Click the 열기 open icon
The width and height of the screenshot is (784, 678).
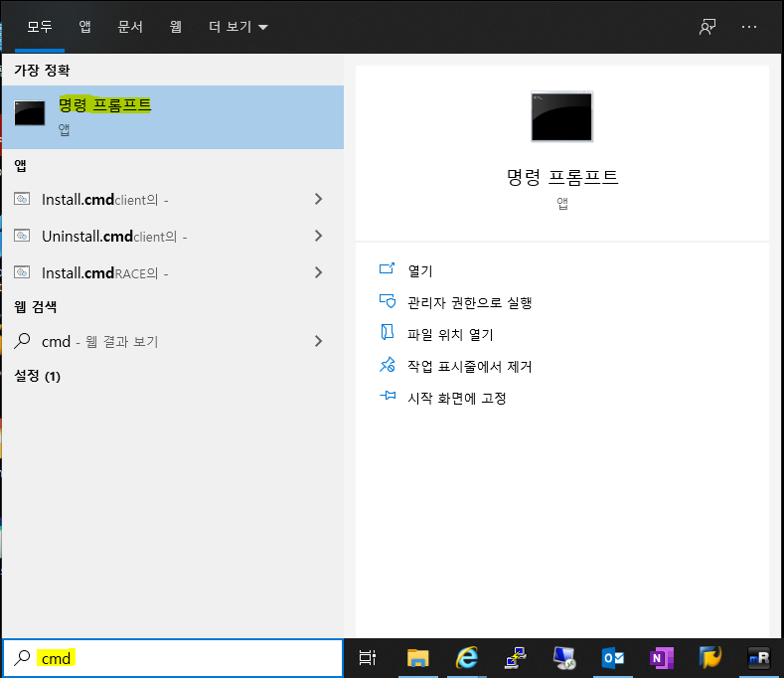click(x=387, y=268)
